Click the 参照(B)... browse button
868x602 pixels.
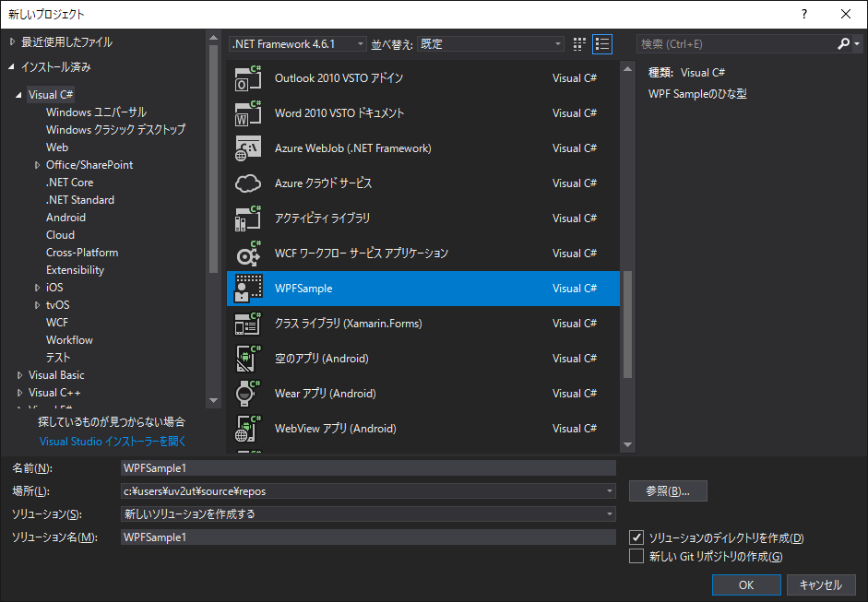[668, 490]
